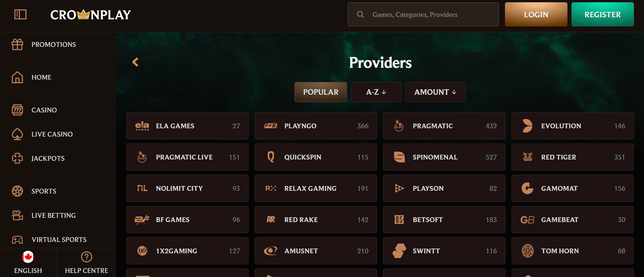Open the Help Centre question icon
The image size is (644, 277).
[x=86, y=257]
